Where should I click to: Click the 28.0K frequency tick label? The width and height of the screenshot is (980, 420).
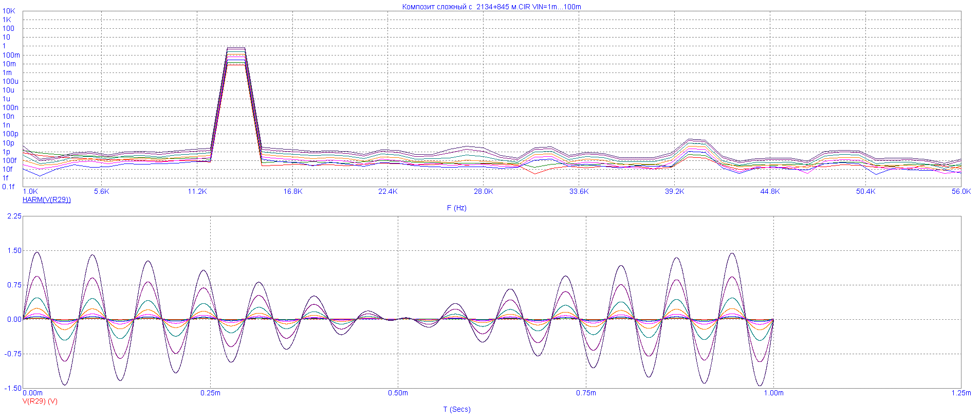click(483, 191)
